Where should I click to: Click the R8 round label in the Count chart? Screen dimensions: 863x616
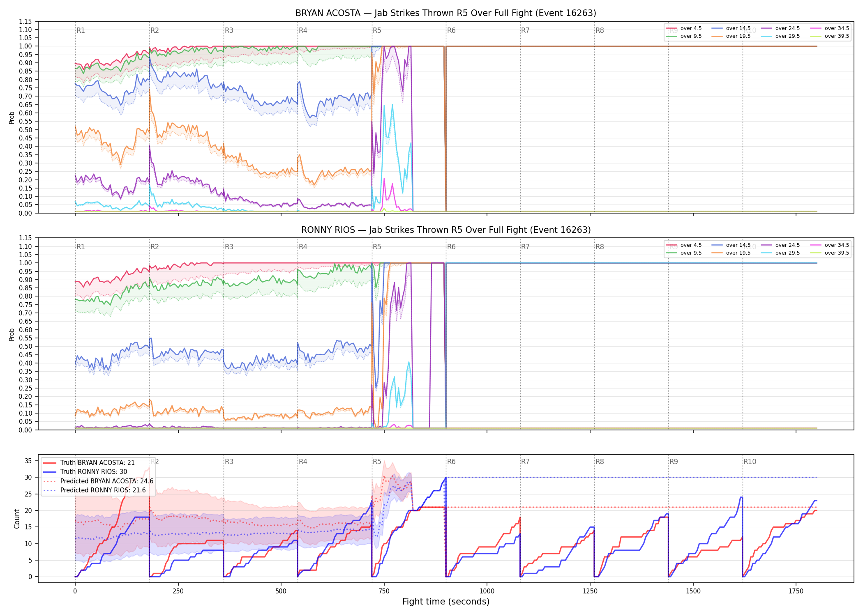coord(600,462)
